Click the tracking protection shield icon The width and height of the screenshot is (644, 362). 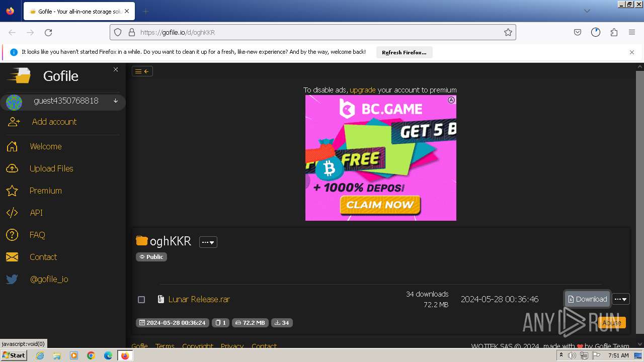(x=118, y=32)
